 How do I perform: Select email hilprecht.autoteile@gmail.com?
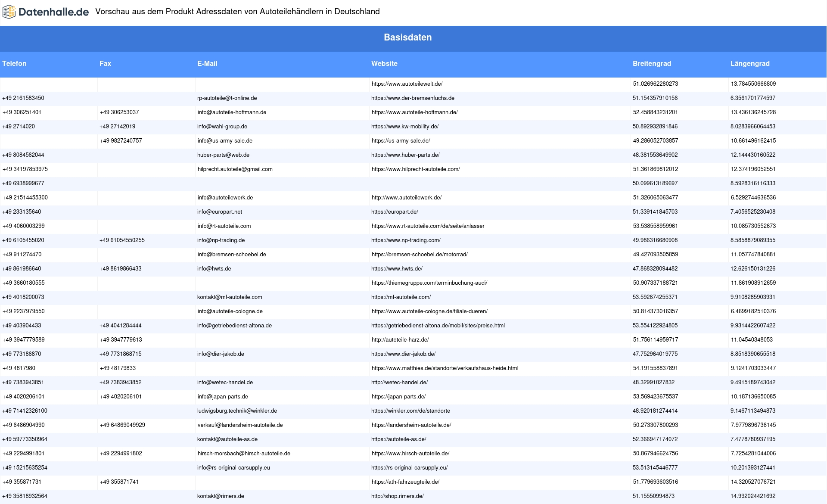point(235,169)
